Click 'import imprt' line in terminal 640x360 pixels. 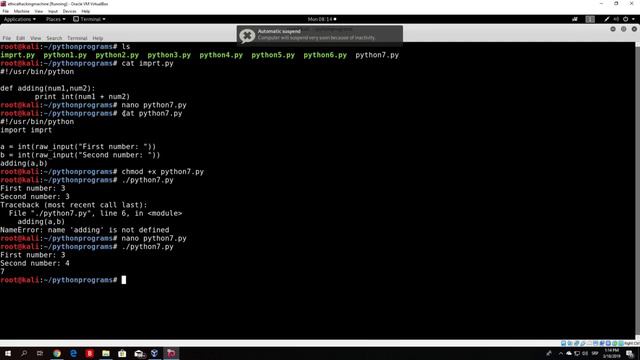(x=26, y=130)
